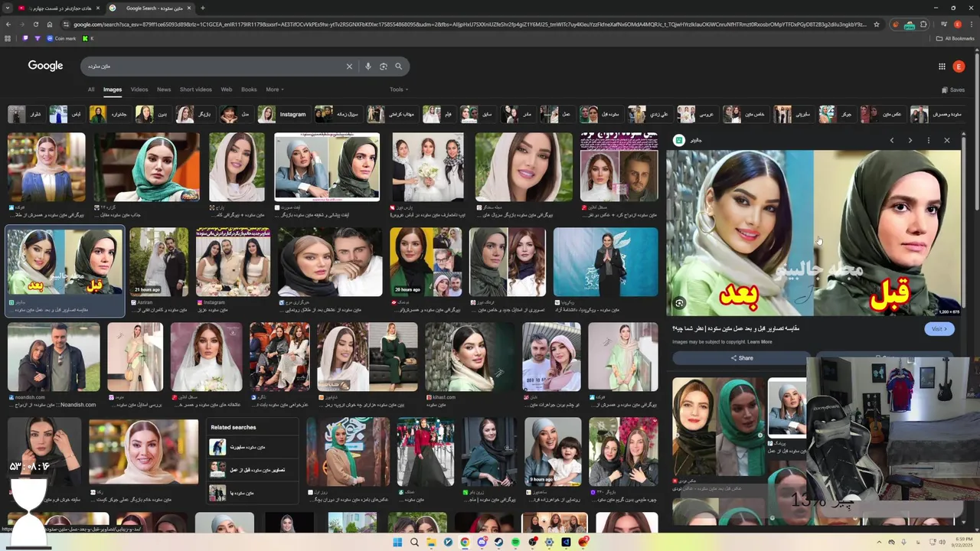Open the Chrome extensions puzzle icon
980x551 pixels.
(x=923, y=24)
